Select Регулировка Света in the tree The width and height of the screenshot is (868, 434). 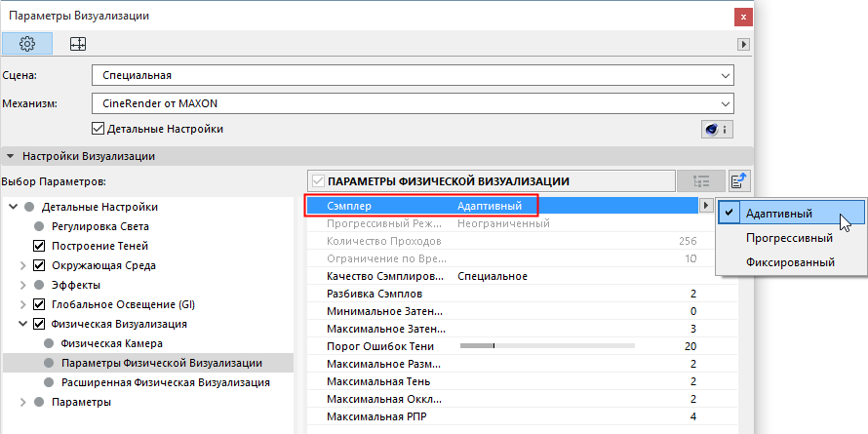pyautogui.click(x=100, y=226)
